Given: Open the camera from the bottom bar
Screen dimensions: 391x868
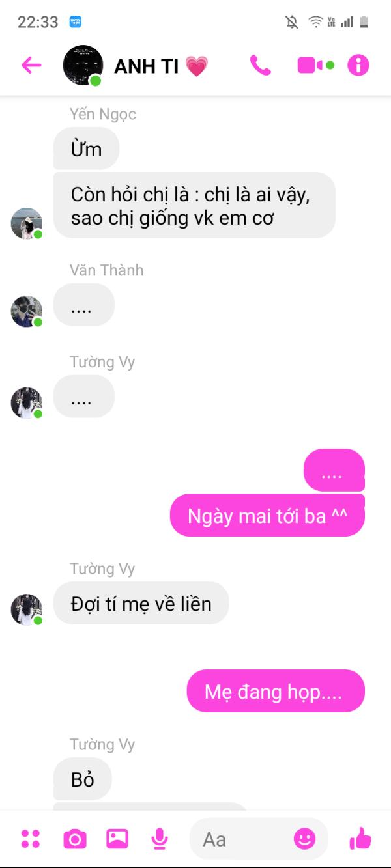Looking at the screenshot, I should [74, 839].
